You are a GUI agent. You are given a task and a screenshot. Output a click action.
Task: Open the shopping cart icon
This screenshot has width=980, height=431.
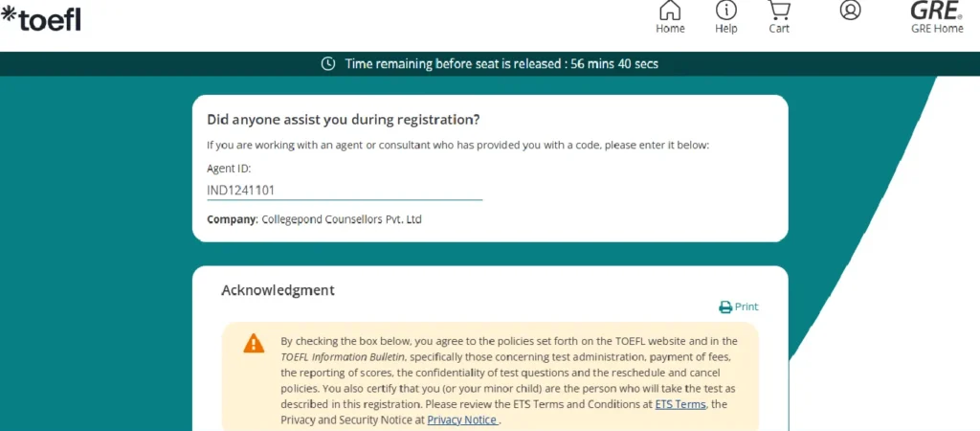coord(779,11)
